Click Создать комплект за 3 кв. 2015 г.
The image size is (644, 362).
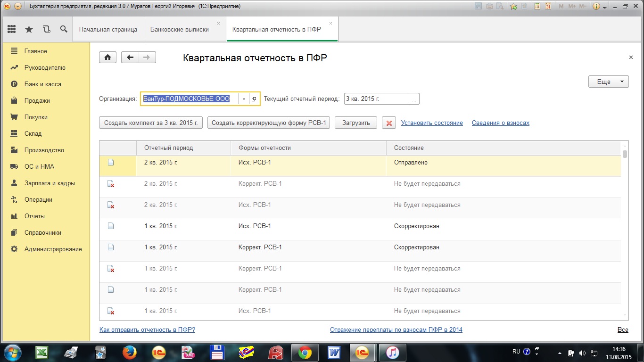(x=151, y=123)
